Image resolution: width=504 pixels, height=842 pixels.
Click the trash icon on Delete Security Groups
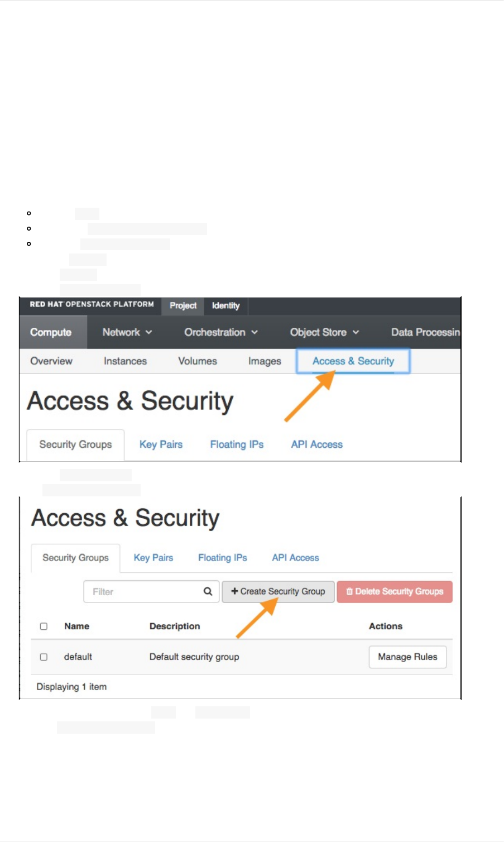coord(349,591)
